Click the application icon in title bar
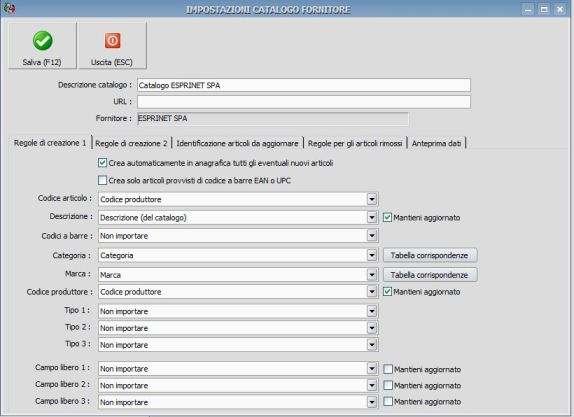Viewport: 574px width, 417px height. tap(9, 8)
